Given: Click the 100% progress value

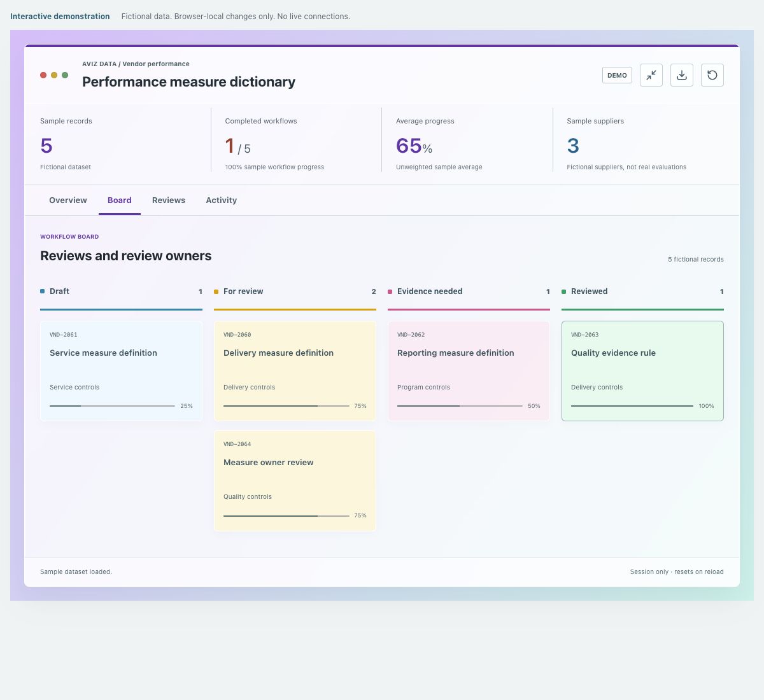Looking at the screenshot, I should tap(706, 406).
